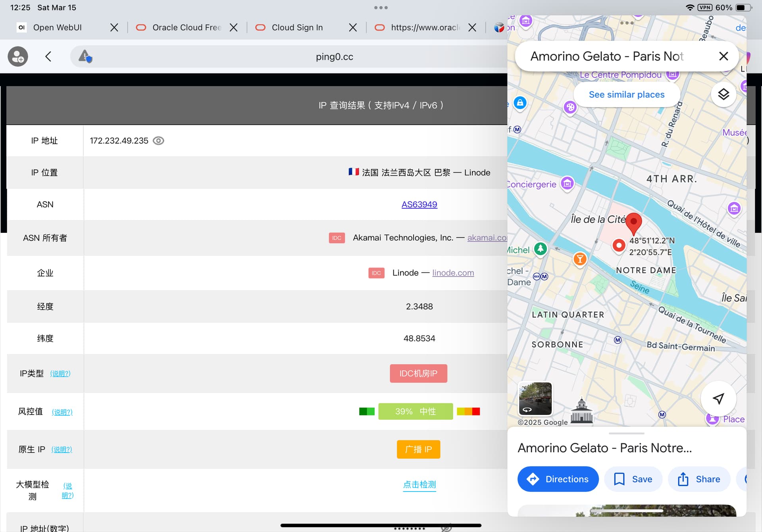
Task: Tap the metro M icon near Bd Saint-Germain
Action: (x=618, y=340)
